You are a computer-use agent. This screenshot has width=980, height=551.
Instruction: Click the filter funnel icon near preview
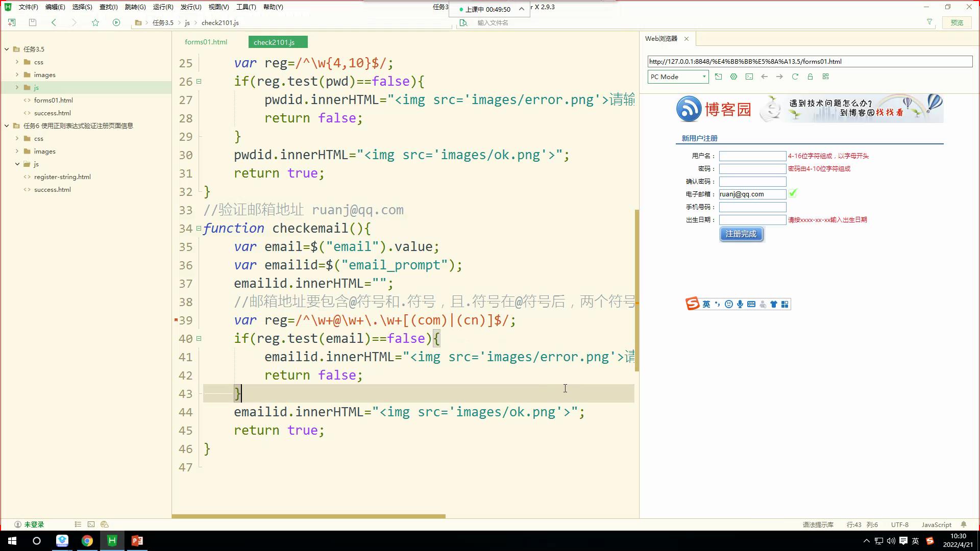[929, 22]
